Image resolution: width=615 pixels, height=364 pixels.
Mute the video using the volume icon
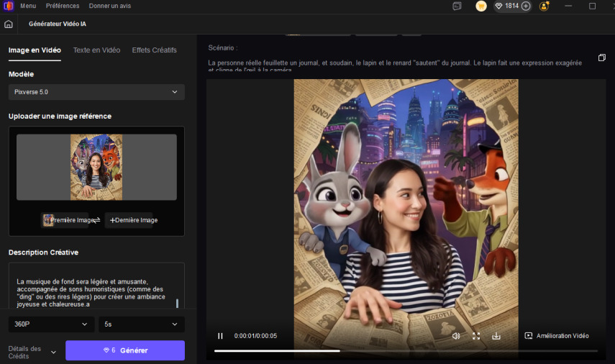pos(456,336)
